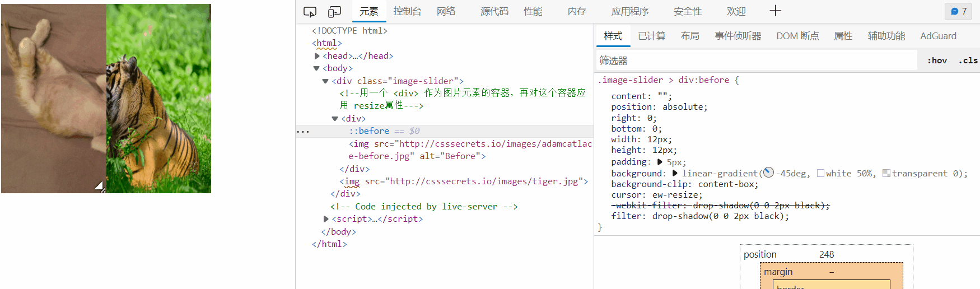The image size is (980, 289).
Task: Select the <!DOCTYPE html> row
Action: (349, 31)
